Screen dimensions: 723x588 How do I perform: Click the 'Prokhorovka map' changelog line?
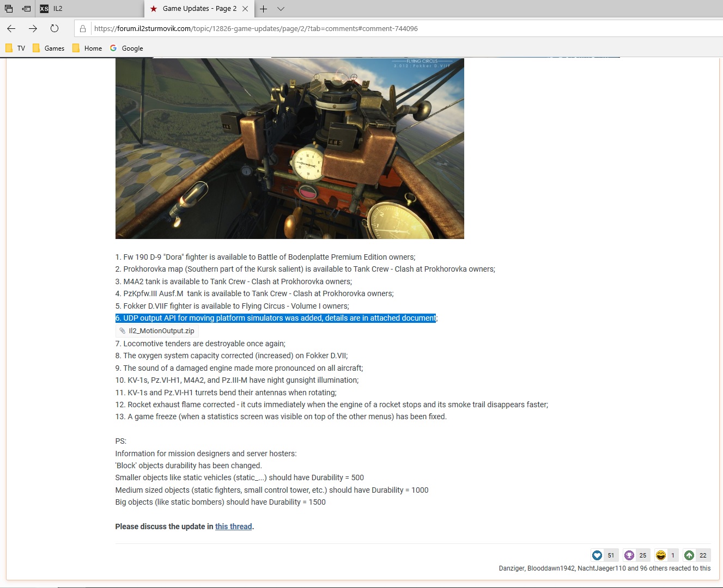[305, 269]
